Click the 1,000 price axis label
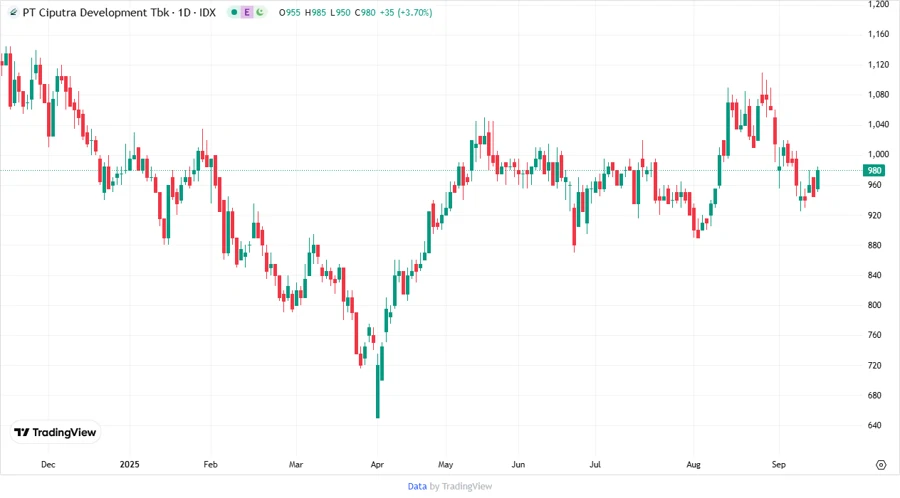Viewport: 900px width, 498px height. pyautogui.click(x=878, y=154)
